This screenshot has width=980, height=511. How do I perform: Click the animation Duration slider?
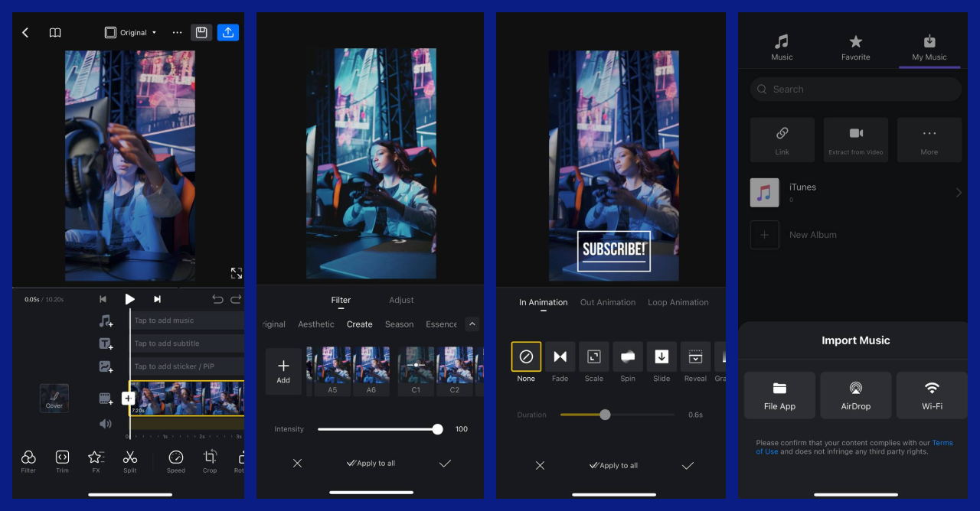[617, 415]
